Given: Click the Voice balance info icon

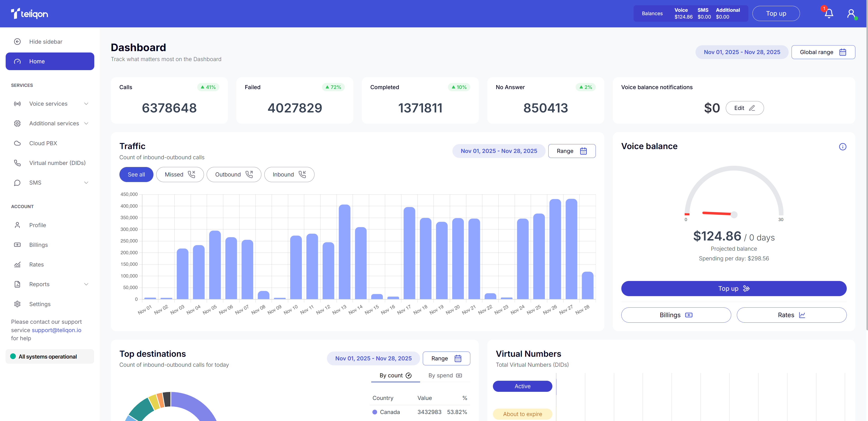Looking at the screenshot, I should tap(842, 147).
